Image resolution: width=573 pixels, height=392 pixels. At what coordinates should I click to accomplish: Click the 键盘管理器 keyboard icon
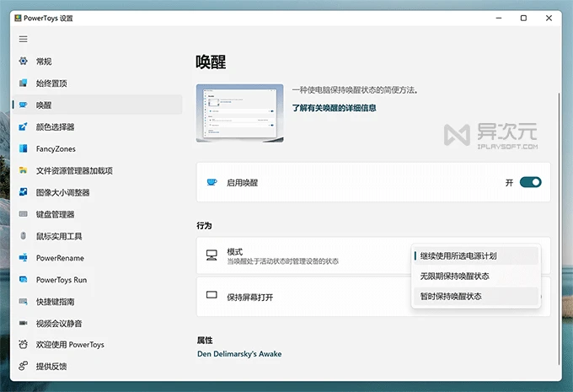pos(24,214)
